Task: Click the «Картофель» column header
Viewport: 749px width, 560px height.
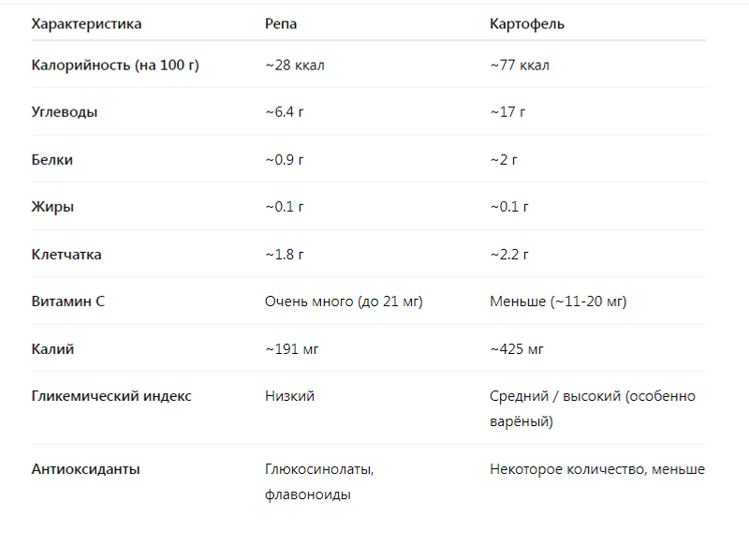Action: [527, 23]
